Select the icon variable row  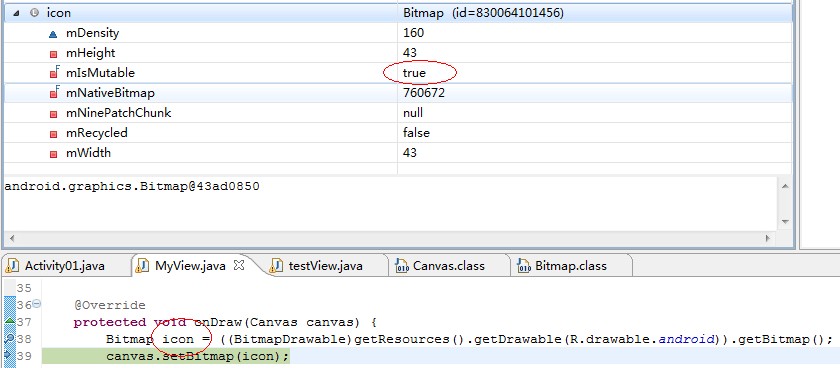[398, 13]
